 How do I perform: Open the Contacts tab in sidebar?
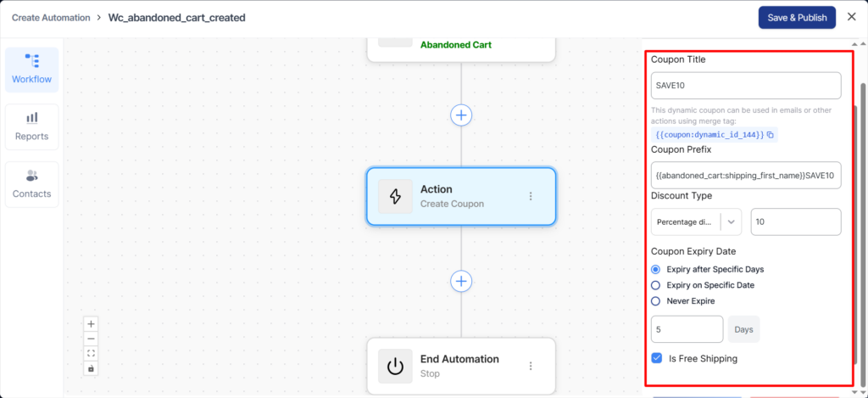31,184
